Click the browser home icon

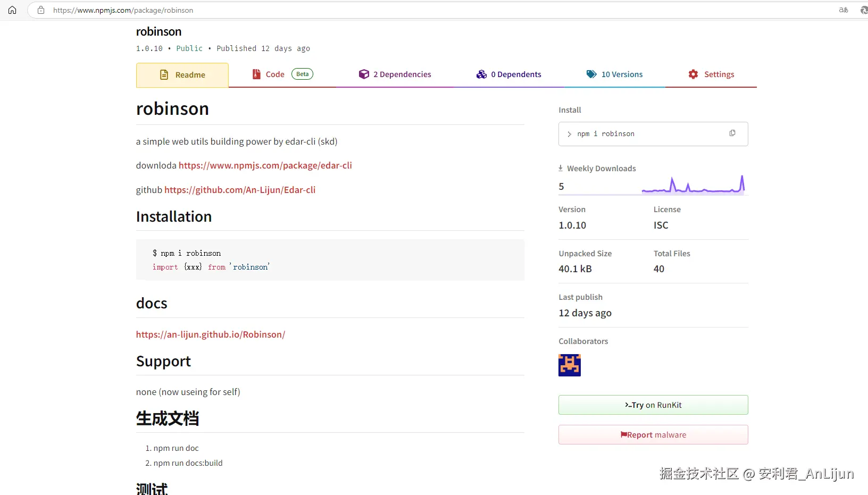click(x=12, y=10)
